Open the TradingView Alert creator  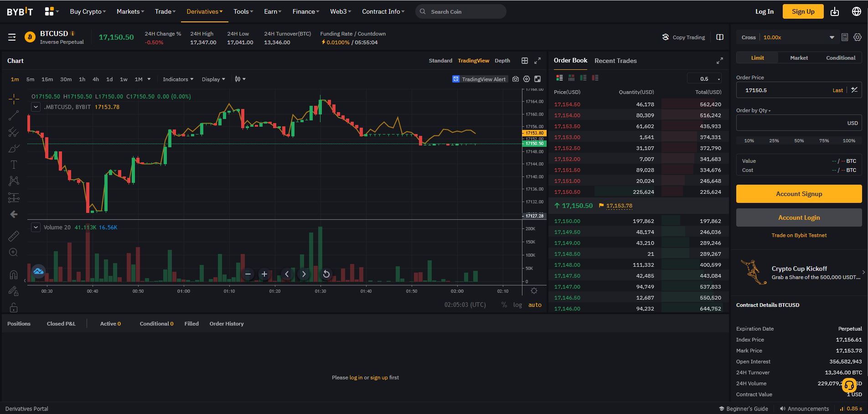[480, 79]
